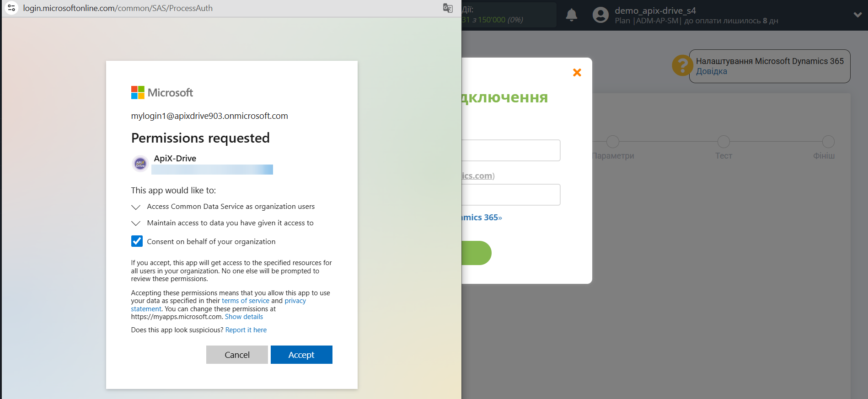Expand Maintain access to data permission
This screenshot has width=868, height=399.
(x=135, y=223)
